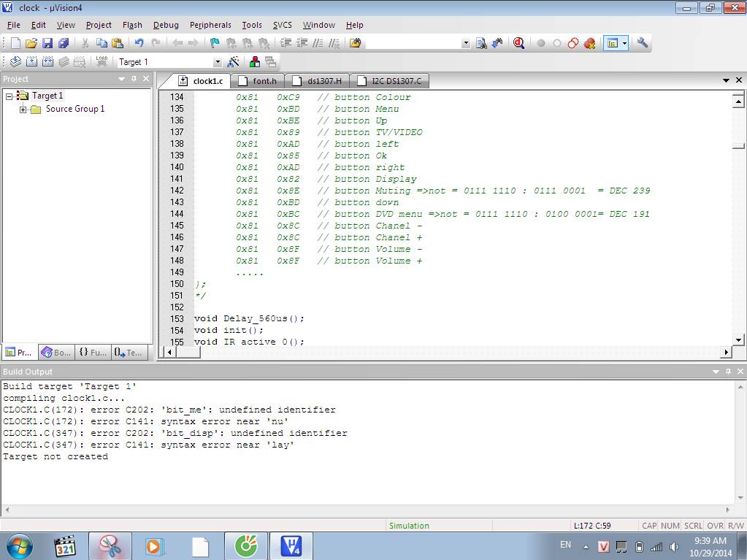Expand the Source Group 1 folder
Image resolution: width=747 pixels, height=560 pixels.
23,110
